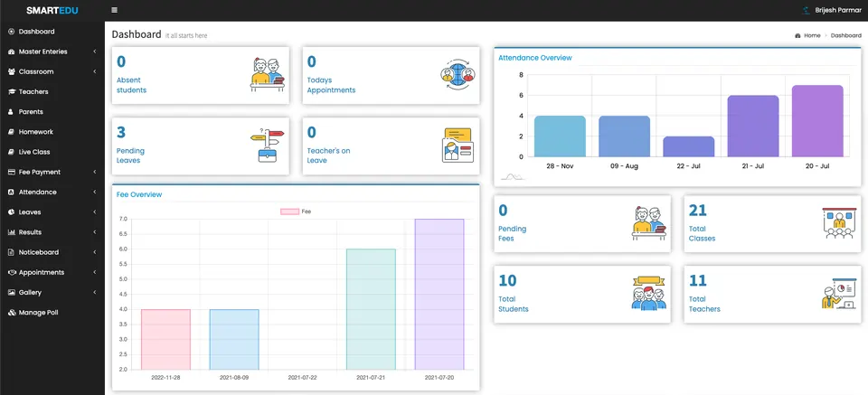
Task: Click the Total Teachers presenter illustration
Action: (839, 293)
